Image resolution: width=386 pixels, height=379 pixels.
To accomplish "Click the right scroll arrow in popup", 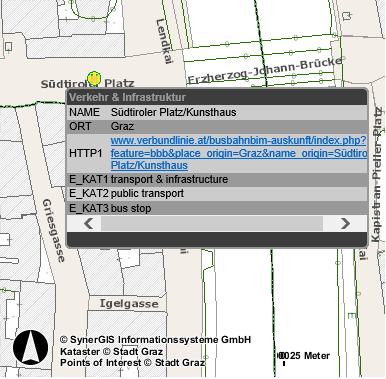I will (x=345, y=223).
